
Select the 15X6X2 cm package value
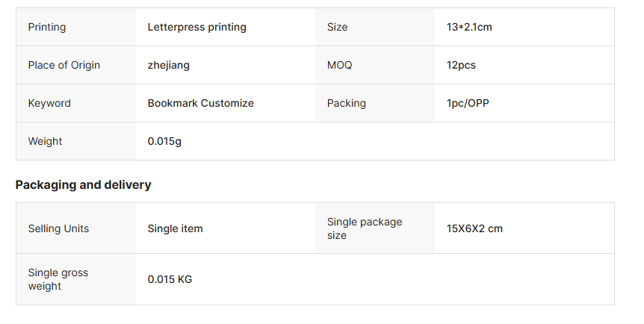click(474, 228)
